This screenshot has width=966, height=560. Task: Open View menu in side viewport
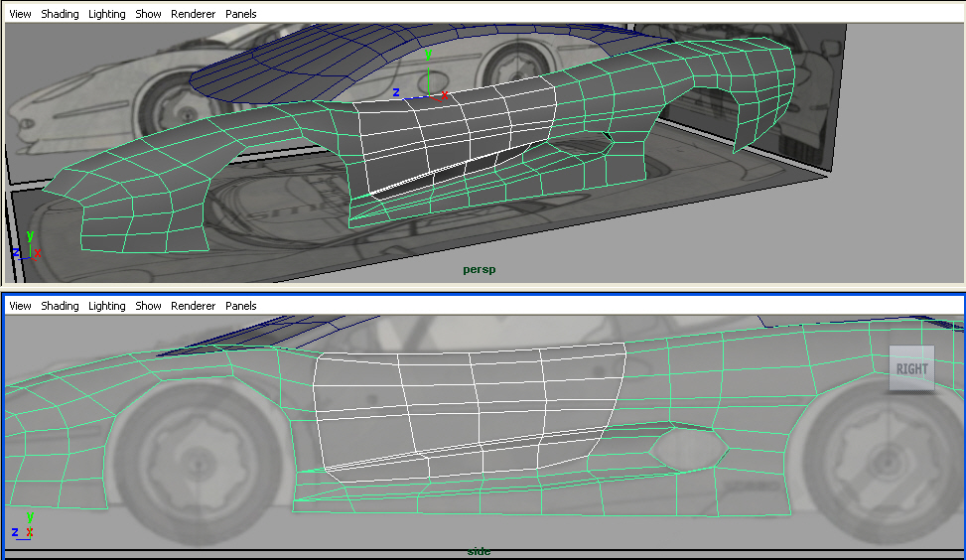[x=20, y=306]
